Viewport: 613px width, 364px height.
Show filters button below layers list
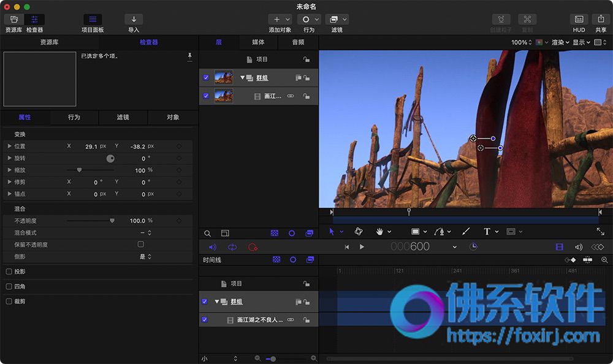click(x=309, y=233)
